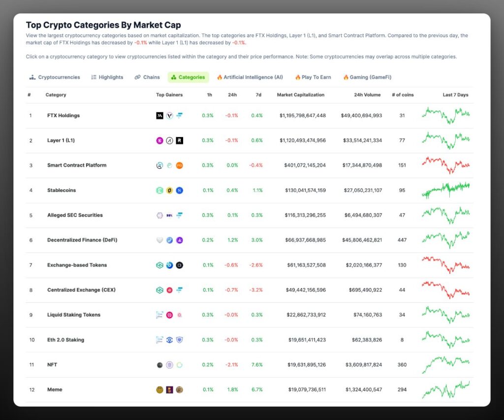Click the Last 7 Days column header
This screenshot has height=420, width=504.
(455, 95)
